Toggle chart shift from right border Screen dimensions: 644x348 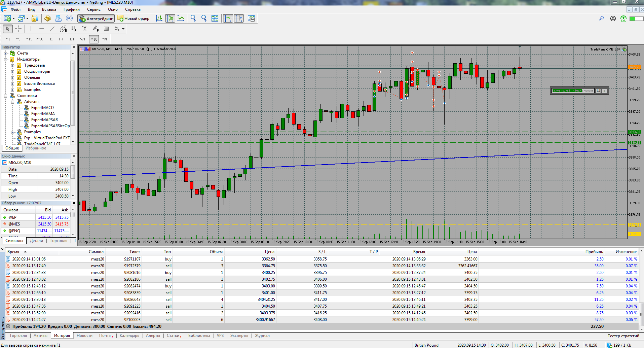click(239, 18)
